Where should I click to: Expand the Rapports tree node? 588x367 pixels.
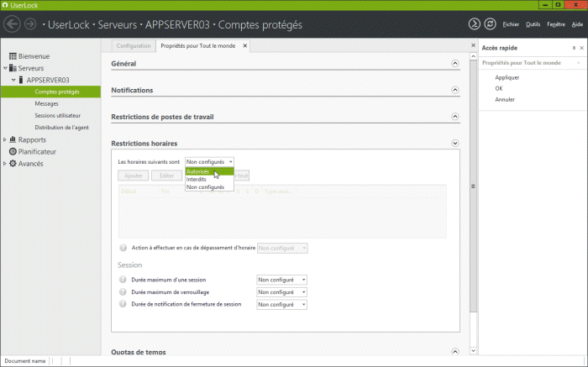point(5,139)
